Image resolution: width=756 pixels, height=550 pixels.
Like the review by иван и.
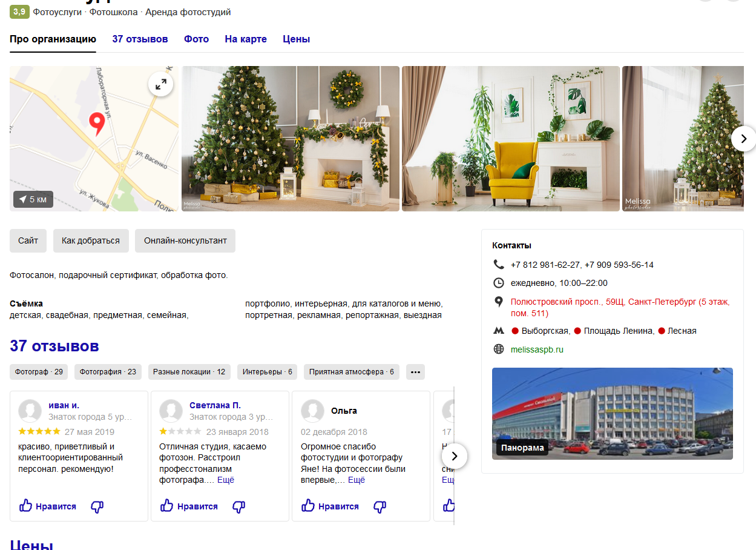47,506
